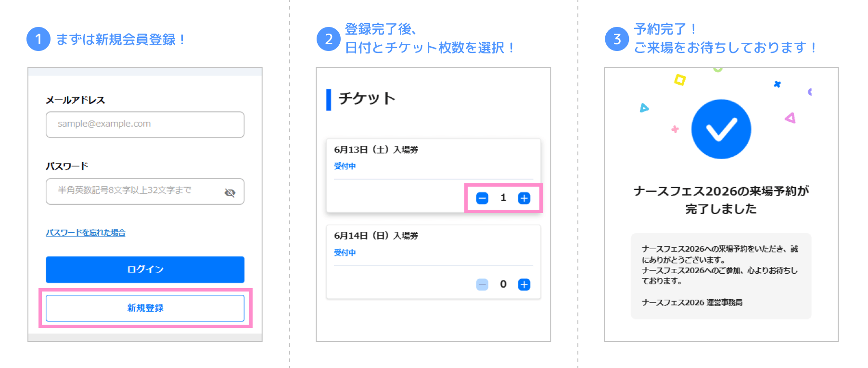Viewport: 868px width, 368px height.
Task: Open the パスワードを忘れた場合 link
Action: 85,232
